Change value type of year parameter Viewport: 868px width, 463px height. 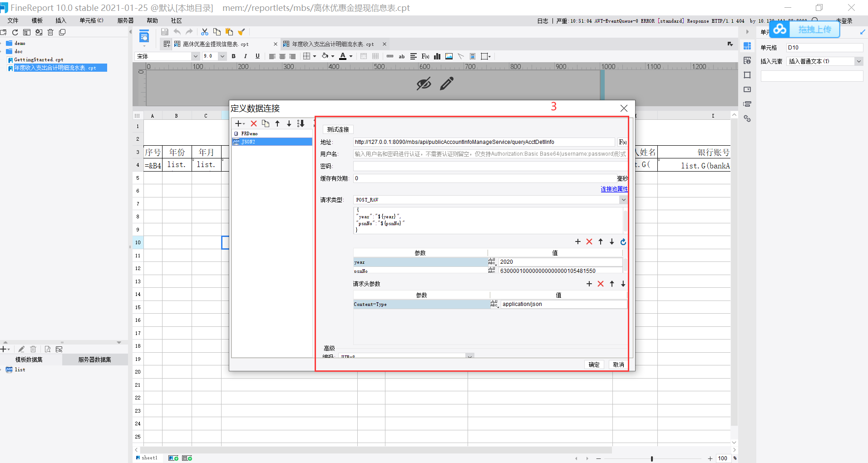(x=492, y=262)
